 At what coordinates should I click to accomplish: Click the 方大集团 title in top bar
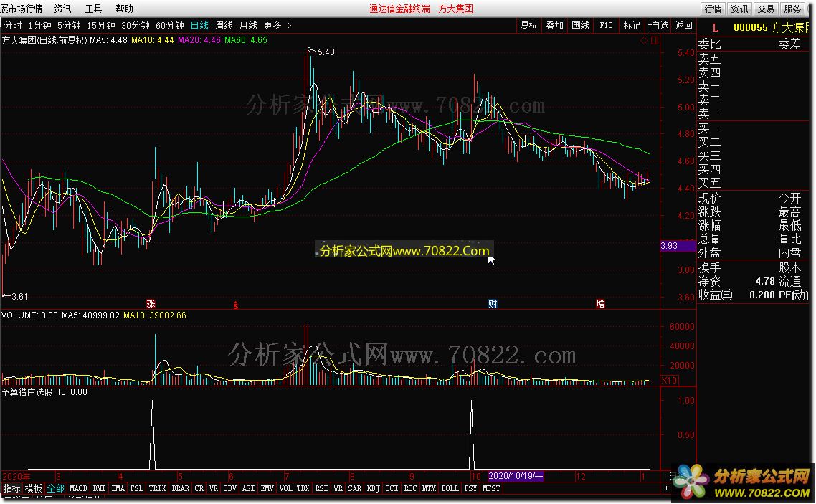[456, 9]
